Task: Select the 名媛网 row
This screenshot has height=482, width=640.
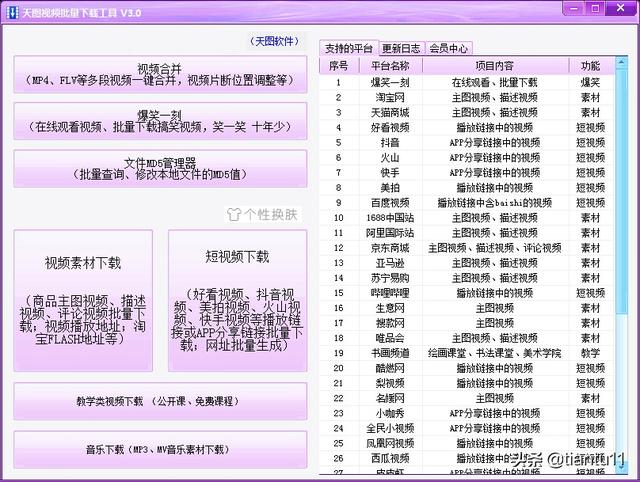Action: (x=467, y=398)
